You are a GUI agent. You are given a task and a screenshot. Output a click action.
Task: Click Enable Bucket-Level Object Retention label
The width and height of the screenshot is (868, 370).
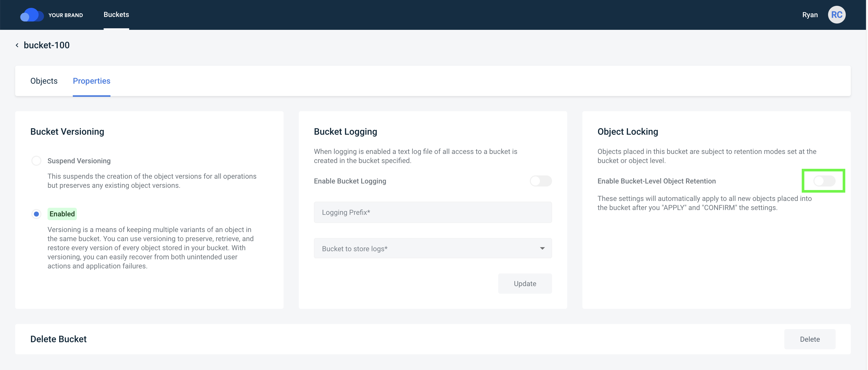656,181
